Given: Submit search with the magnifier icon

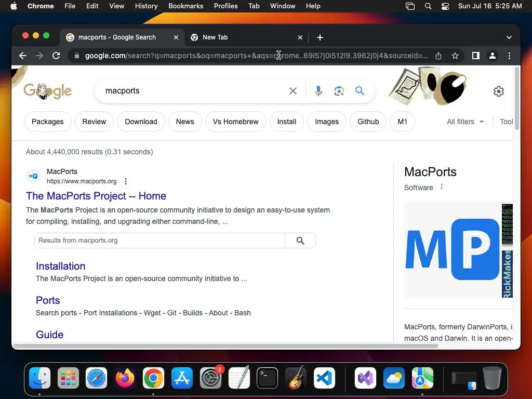Looking at the screenshot, I should [360, 91].
